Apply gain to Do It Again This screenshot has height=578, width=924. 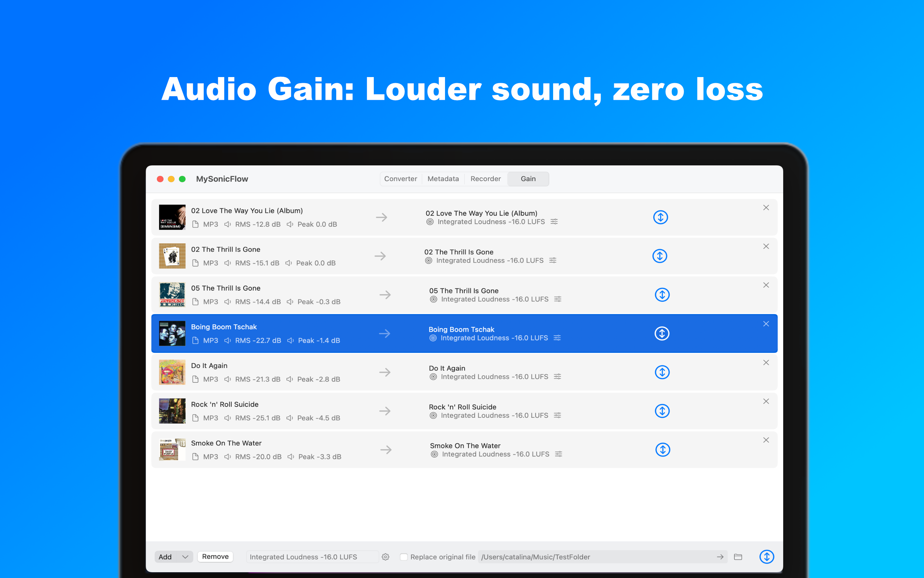click(x=662, y=372)
